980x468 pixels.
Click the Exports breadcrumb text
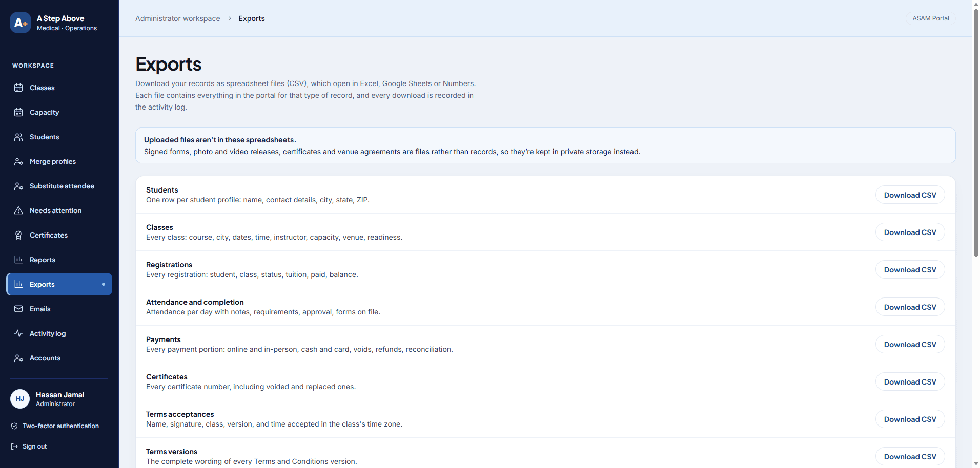[252, 18]
